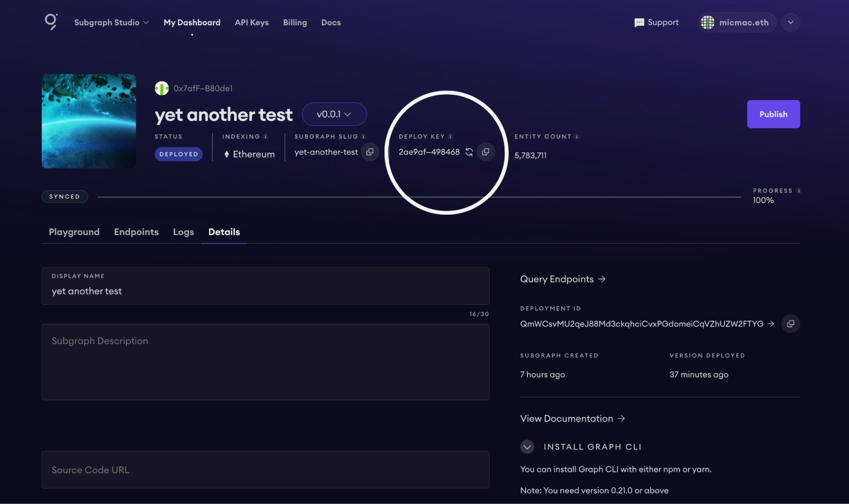Viewport: 849px width, 504px height.
Task: Publish the subgraph
Action: pos(773,114)
